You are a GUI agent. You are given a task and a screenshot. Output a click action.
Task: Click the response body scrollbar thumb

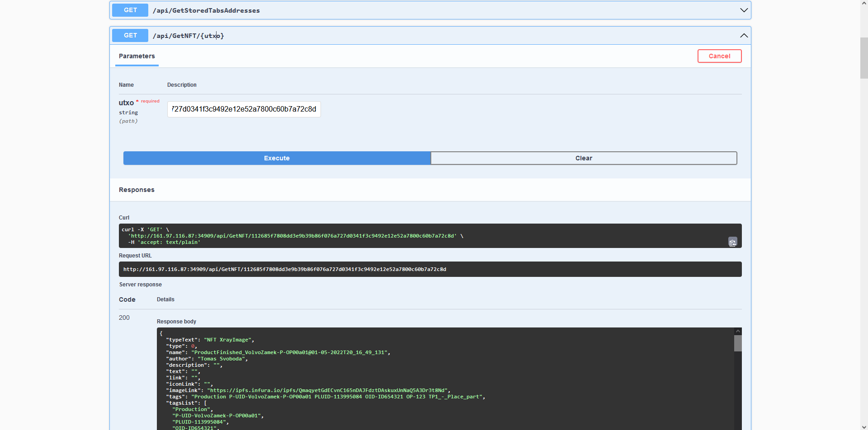tap(738, 343)
